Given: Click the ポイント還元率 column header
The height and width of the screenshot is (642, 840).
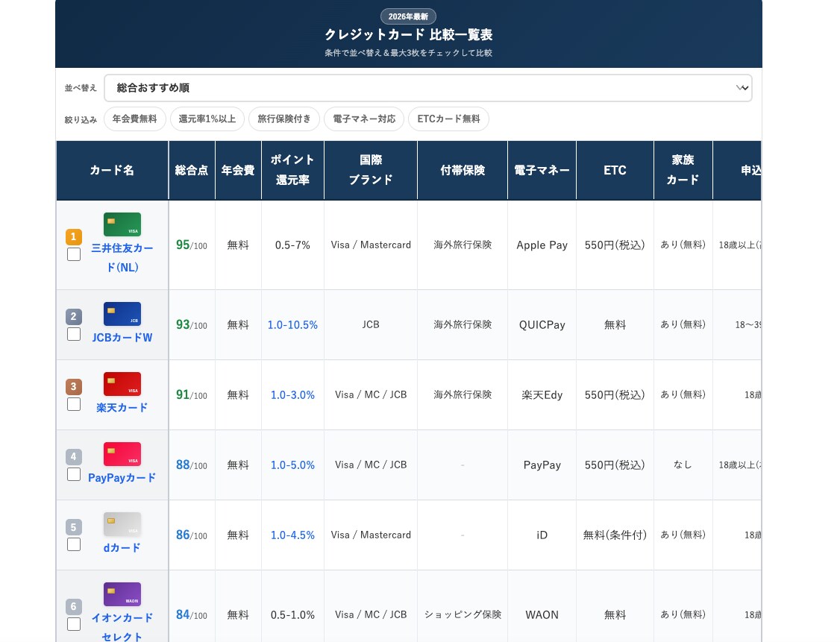Looking at the screenshot, I should pos(292,170).
